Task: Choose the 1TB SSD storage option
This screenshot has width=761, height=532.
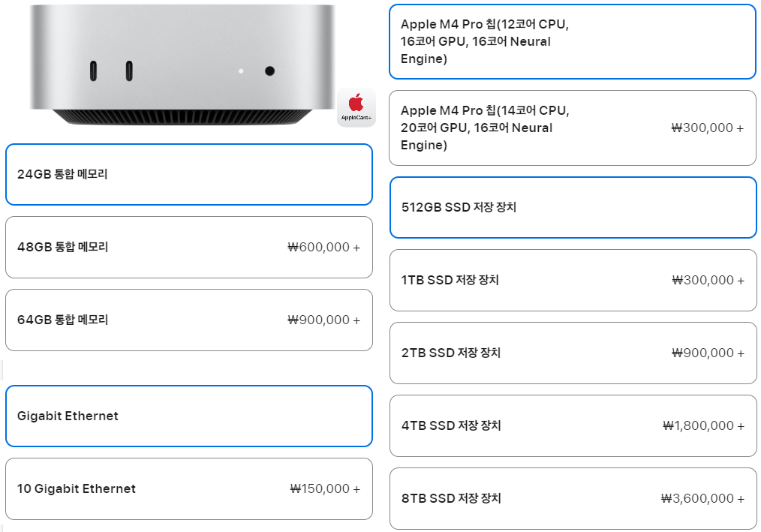Action: [573, 280]
